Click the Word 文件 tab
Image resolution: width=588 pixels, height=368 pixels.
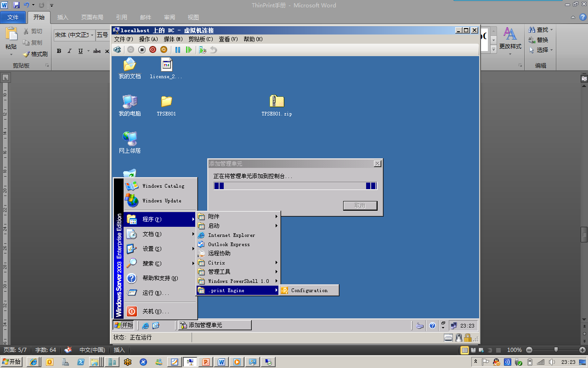(13, 17)
